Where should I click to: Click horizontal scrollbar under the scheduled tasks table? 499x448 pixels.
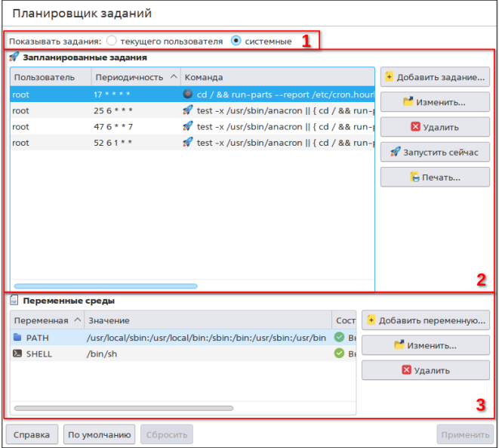pyautogui.click(x=106, y=286)
